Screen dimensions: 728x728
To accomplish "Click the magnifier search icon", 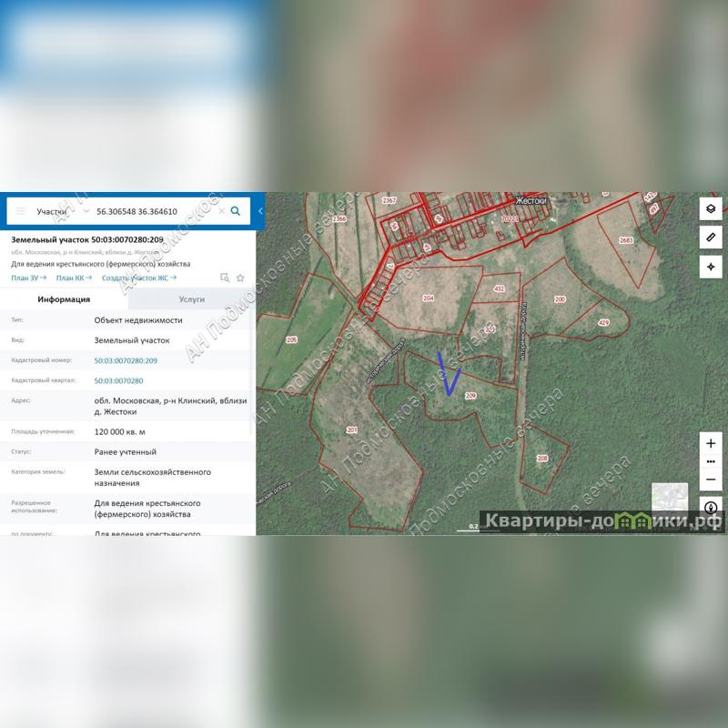I will pos(236,211).
